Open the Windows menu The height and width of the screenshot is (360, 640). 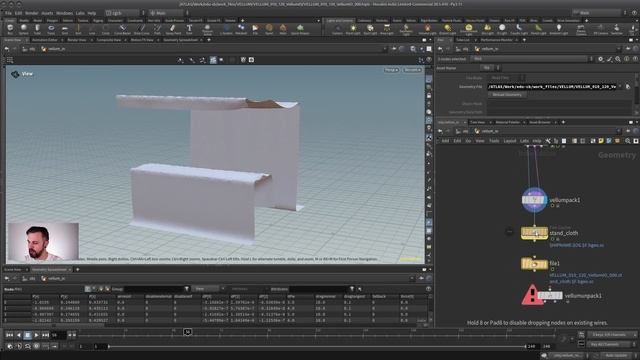64,13
